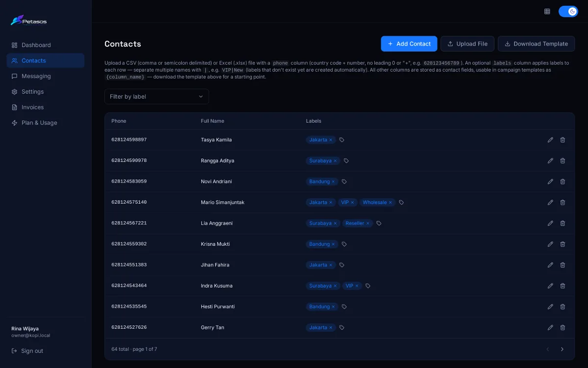Open Settings in the sidebar
588x368 pixels.
tap(46, 92)
